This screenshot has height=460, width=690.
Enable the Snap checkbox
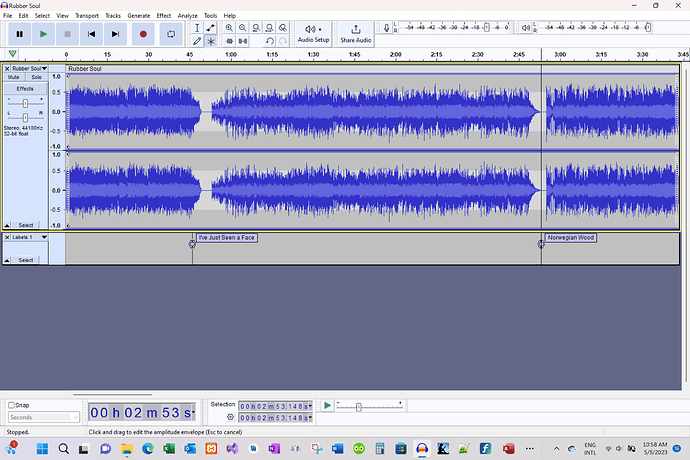click(x=11, y=405)
